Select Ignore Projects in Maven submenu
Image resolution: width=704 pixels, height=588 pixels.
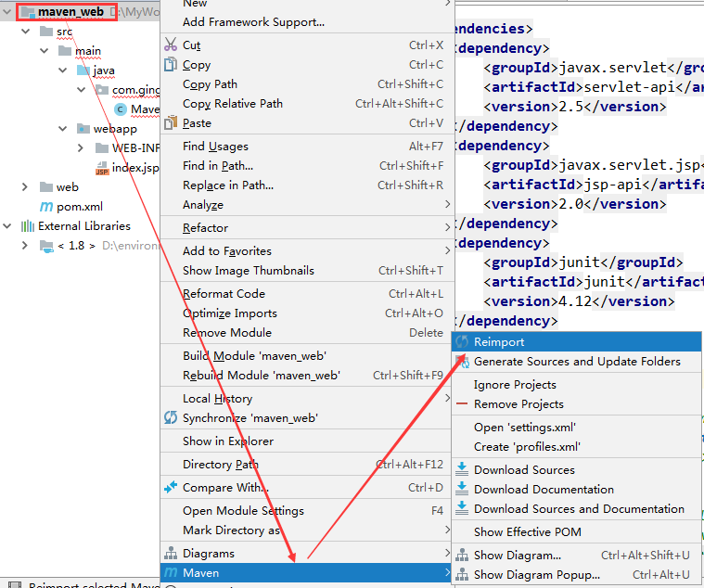(x=577, y=384)
